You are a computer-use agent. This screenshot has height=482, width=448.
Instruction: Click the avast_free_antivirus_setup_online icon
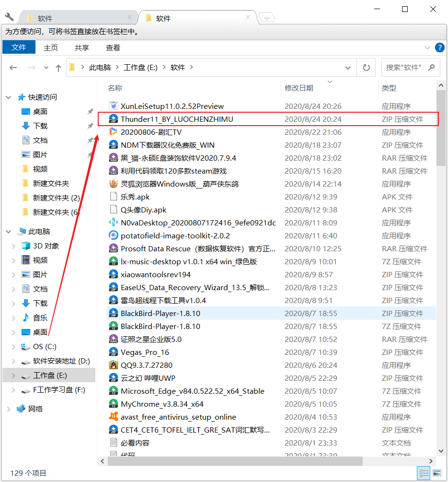(x=113, y=417)
